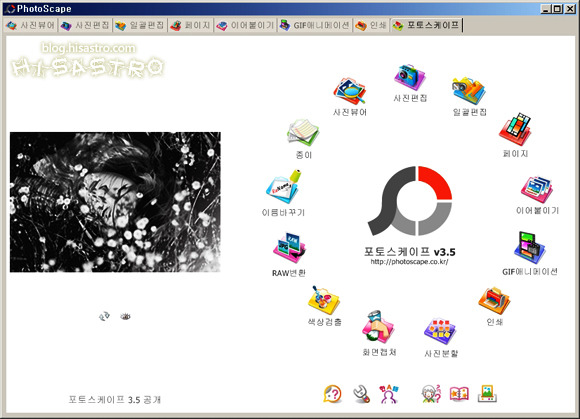Viewport: 580px width, 419px height.
Task: Launch the 이어붙이기 combine icon in circle
Action: pyautogui.click(x=537, y=190)
